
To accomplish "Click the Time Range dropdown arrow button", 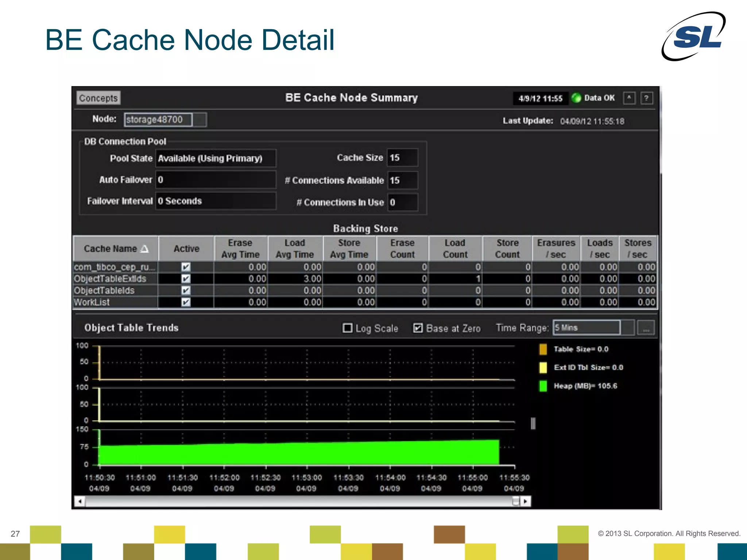I will (628, 327).
